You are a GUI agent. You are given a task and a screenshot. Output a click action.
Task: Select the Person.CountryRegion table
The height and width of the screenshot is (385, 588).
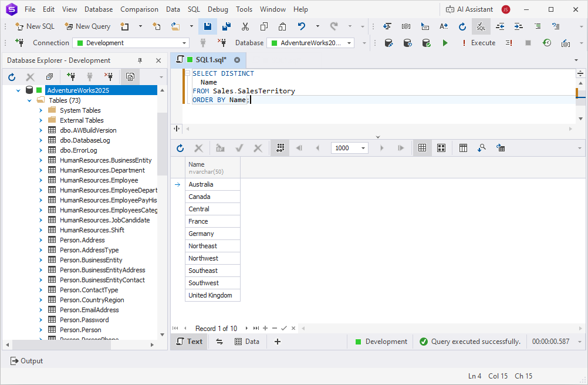(x=92, y=300)
